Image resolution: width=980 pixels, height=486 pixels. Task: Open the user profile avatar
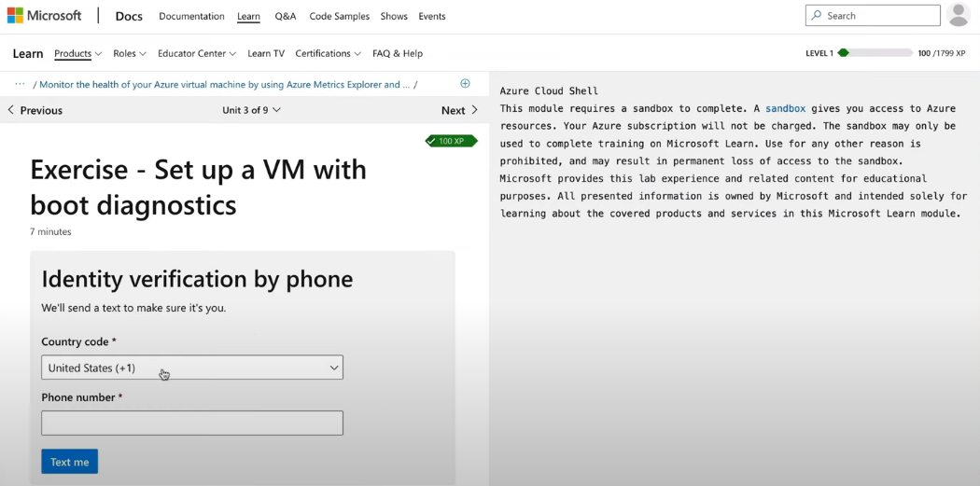coord(958,15)
